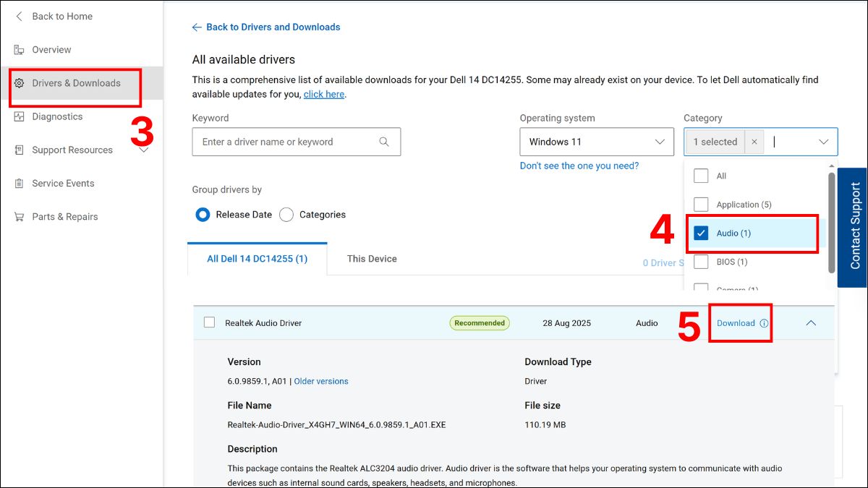868x488 pixels.
Task: Click the keyword search magnifier icon
Action: pos(384,142)
